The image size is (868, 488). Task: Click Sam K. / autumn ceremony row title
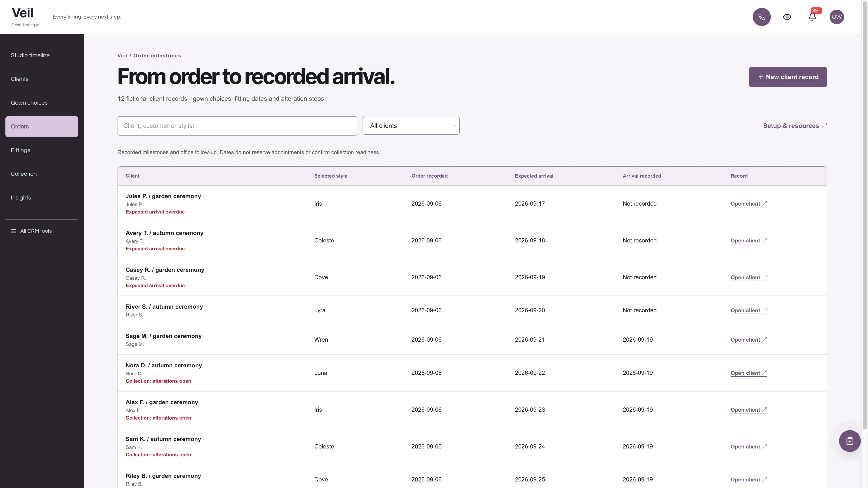(x=163, y=439)
